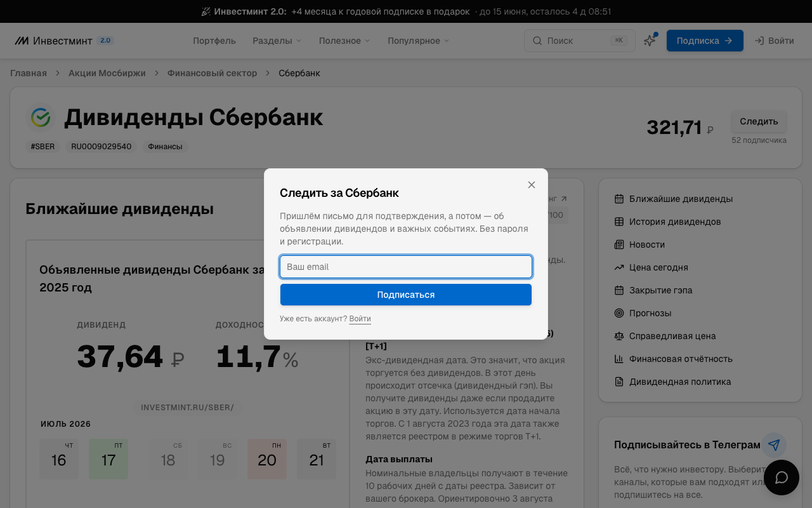
Task: Click the Финансы tag
Action: pos(165,147)
